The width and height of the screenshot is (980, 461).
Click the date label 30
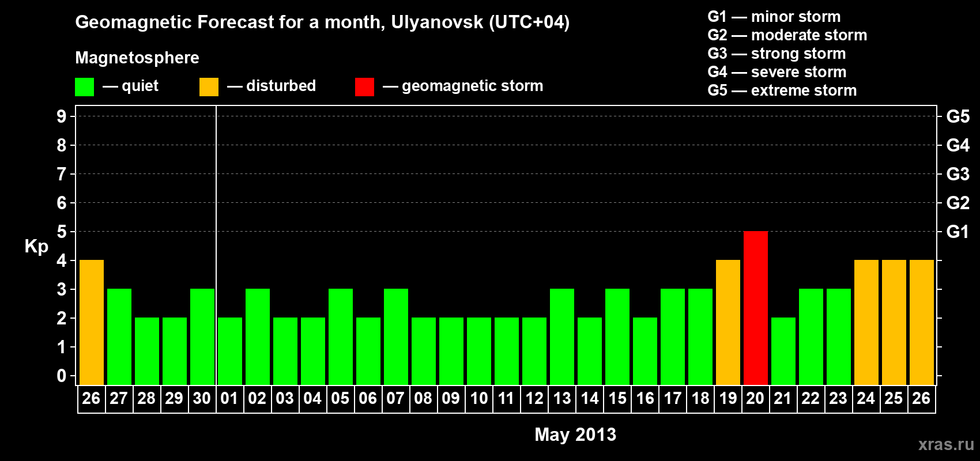point(202,398)
